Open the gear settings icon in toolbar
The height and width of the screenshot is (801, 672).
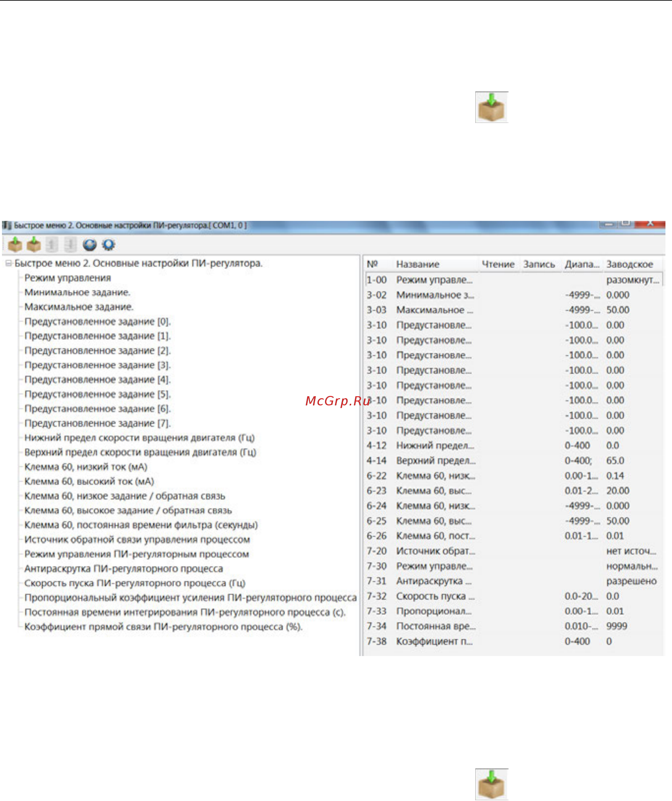(108, 244)
